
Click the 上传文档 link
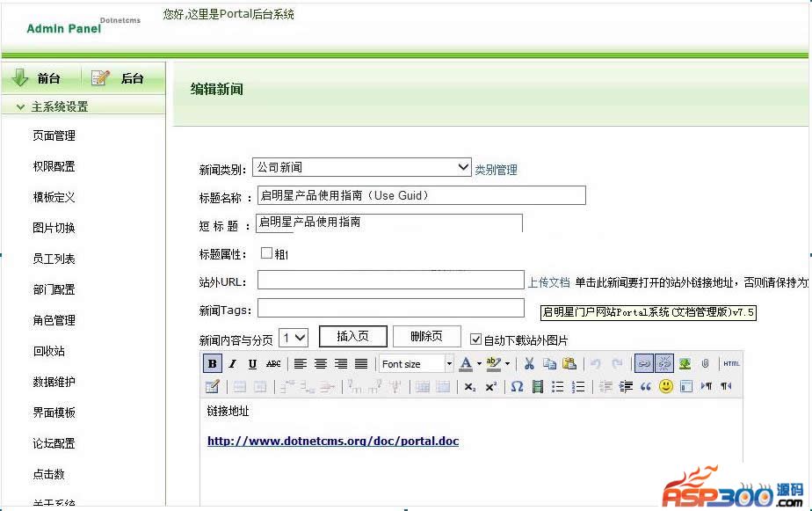549,282
